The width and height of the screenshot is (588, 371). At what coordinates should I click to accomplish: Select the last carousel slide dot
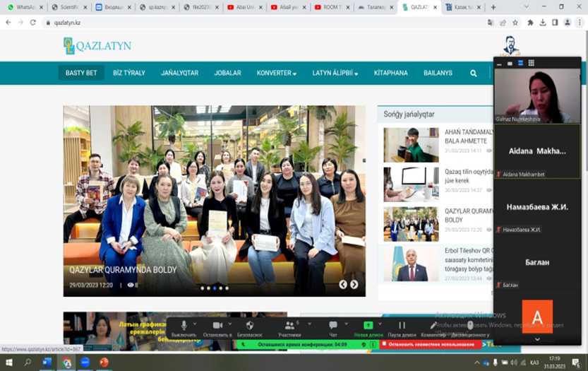click(227, 288)
